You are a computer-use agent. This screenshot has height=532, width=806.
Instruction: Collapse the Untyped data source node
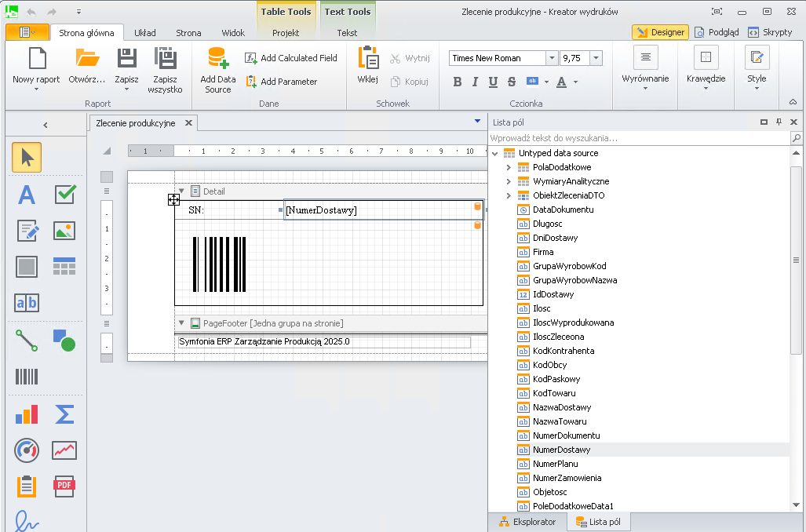494,153
